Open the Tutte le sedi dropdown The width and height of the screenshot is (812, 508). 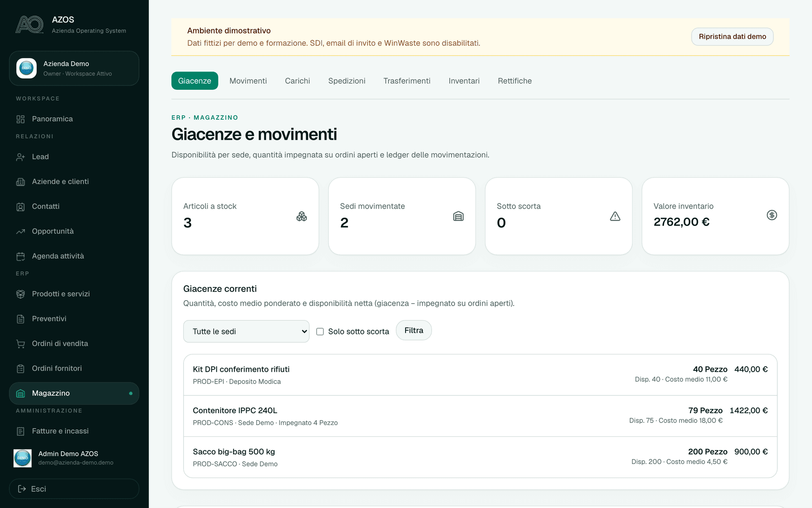246,331
